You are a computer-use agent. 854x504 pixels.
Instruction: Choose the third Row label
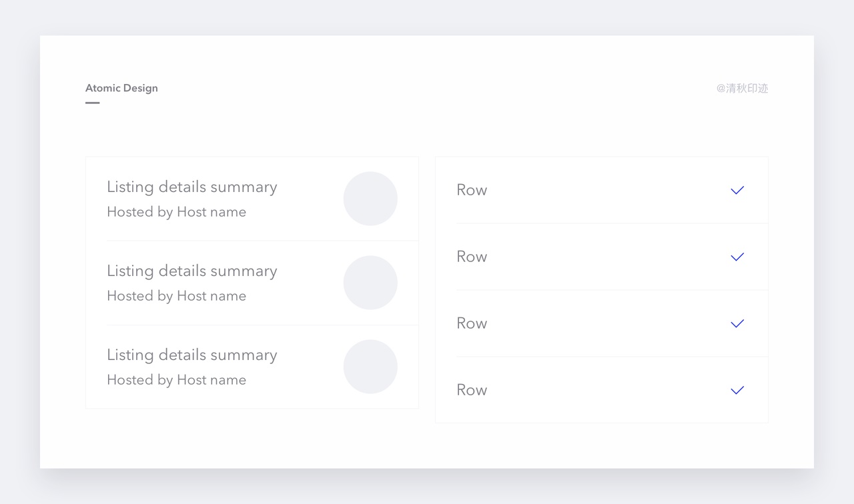[472, 323]
